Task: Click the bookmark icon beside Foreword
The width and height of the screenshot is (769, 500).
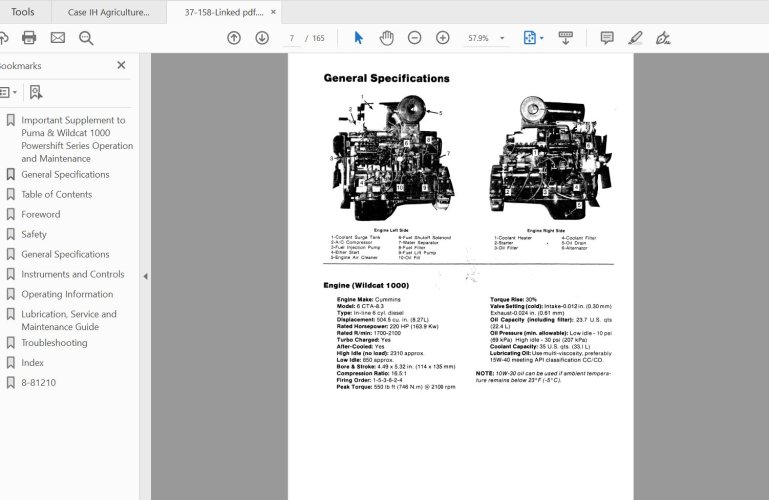Action: 10,214
